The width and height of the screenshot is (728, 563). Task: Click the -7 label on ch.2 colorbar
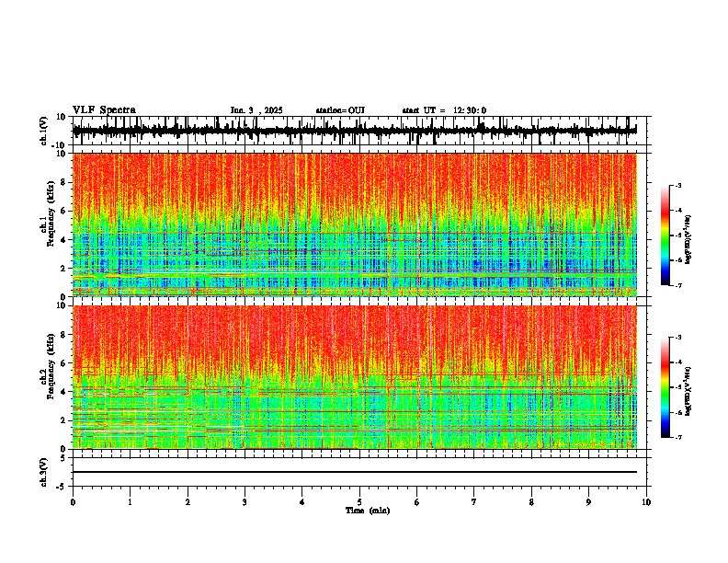coord(677,437)
